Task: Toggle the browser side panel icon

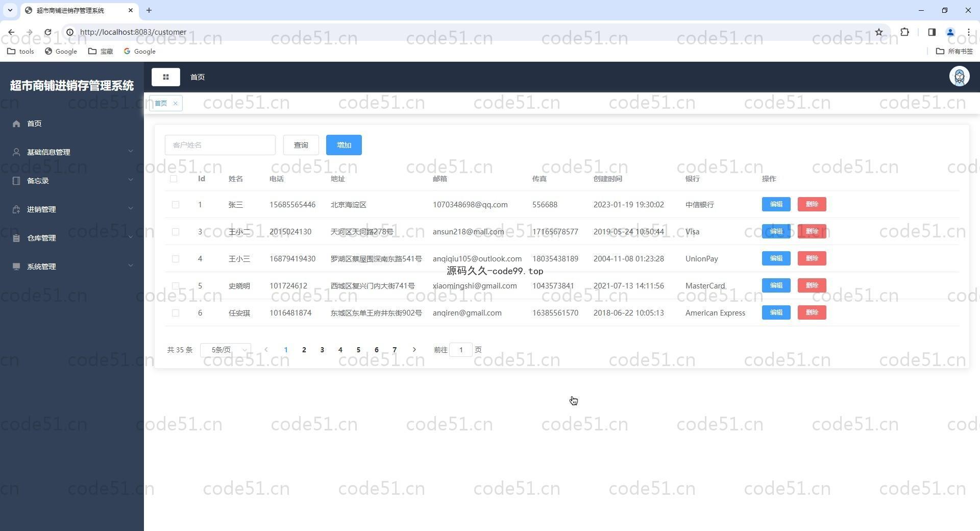Action: tap(932, 32)
